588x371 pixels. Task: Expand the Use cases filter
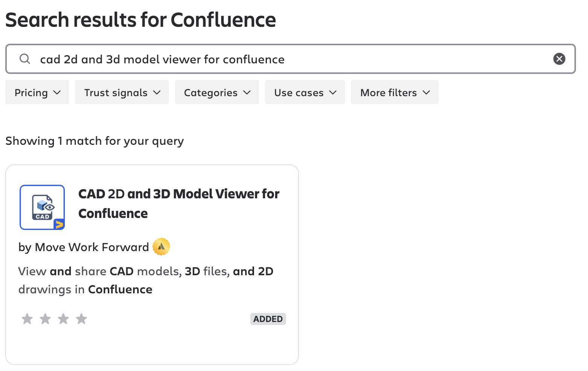pos(305,92)
